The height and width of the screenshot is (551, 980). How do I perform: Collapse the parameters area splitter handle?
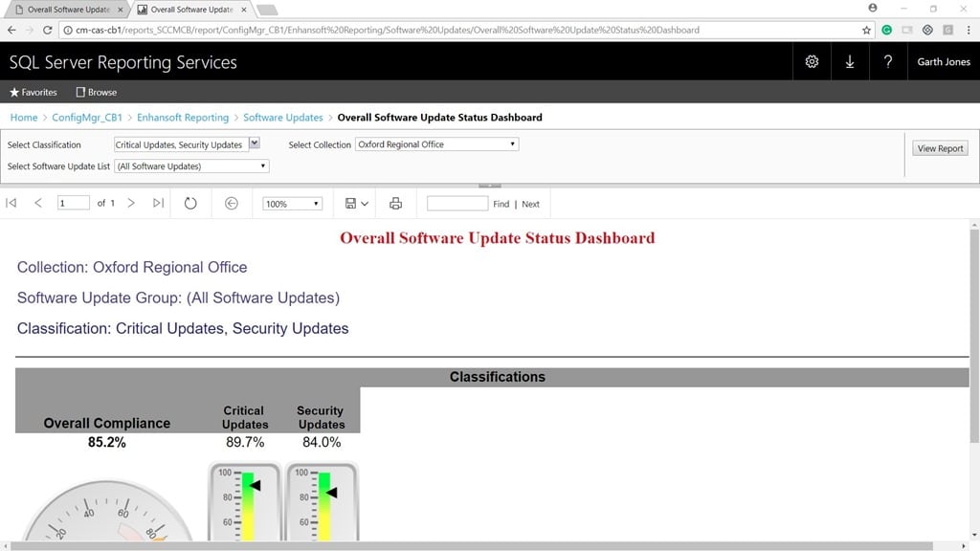point(489,185)
